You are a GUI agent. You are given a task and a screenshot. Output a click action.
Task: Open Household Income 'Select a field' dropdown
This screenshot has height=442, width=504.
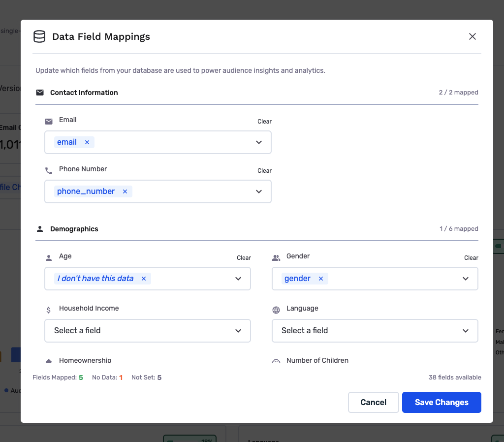(x=148, y=330)
